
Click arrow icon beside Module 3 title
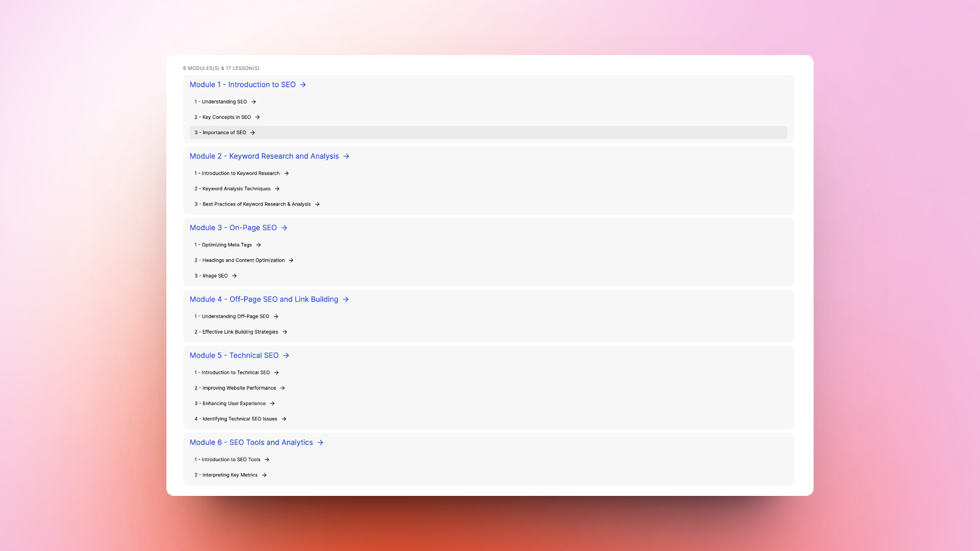[284, 228]
